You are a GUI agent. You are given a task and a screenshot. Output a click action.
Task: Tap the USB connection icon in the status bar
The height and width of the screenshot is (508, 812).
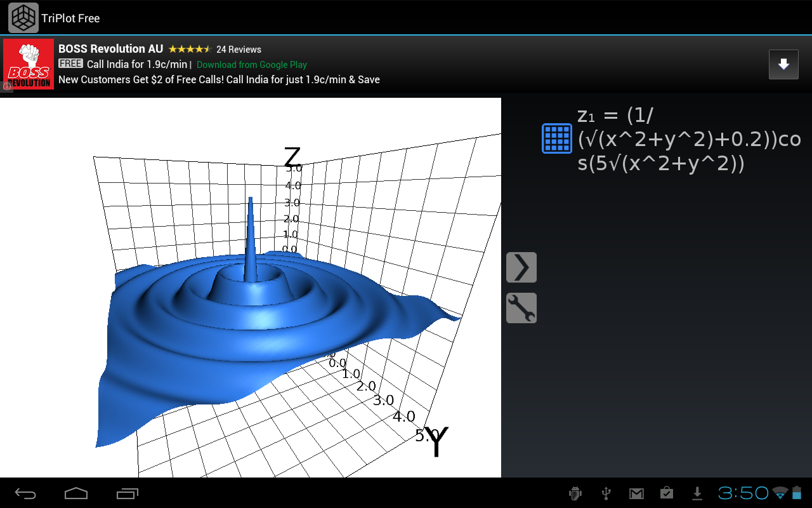tap(606, 493)
